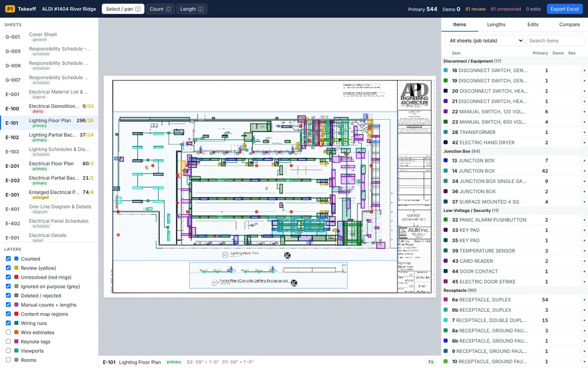Click plus button for 18 DISCONNECT SWITCH

(x=584, y=71)
